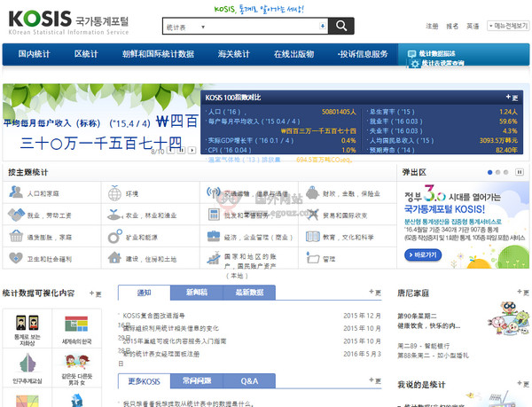
Task: Open the 教育、文化和科学 book icon
Action: click(312, 237)
